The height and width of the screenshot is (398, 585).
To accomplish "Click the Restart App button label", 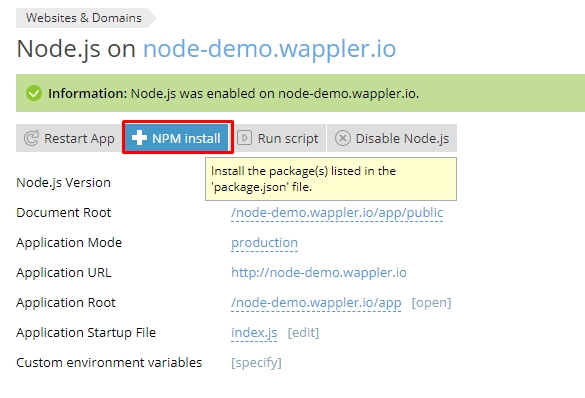I will point(79,138).
